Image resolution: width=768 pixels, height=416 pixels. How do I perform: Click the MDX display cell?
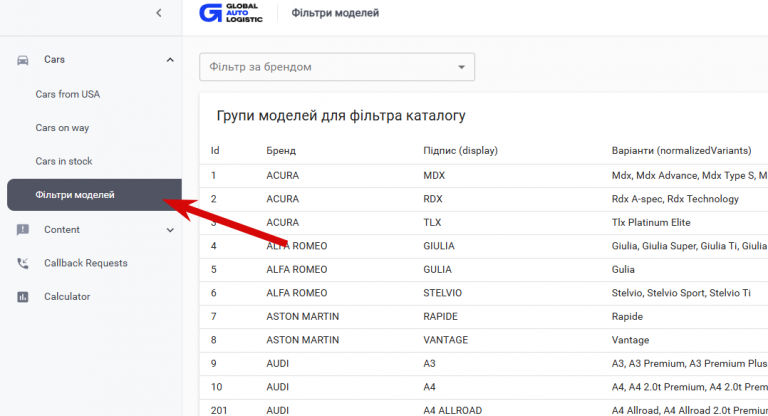point(434,175)
